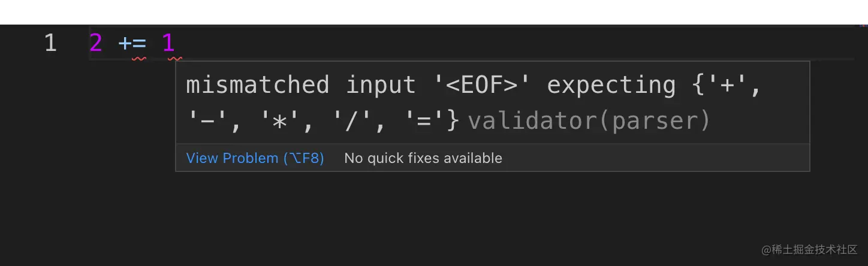Click the red squiggle under +=

pyautogui.click(x=140, y=59)
